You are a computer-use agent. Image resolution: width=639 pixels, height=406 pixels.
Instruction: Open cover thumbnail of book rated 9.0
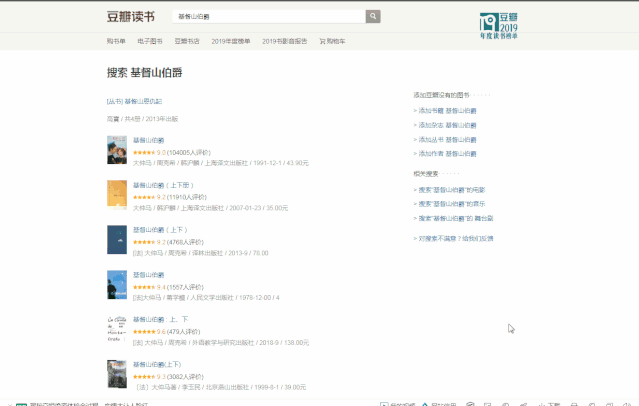pos(117,150)
